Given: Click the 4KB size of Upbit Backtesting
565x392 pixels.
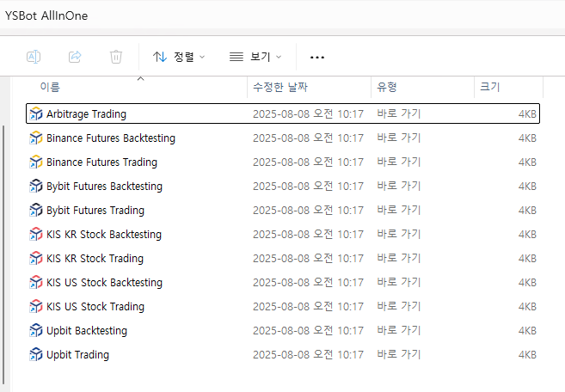Looking at the screenshot, I should pyautogui.click(x=527, y=331).
